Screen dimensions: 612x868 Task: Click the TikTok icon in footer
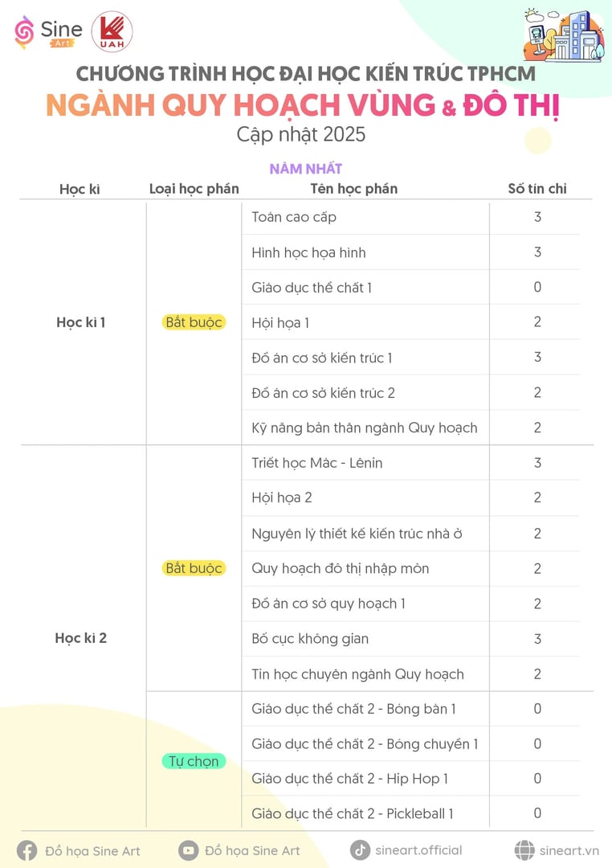(360, 850)
